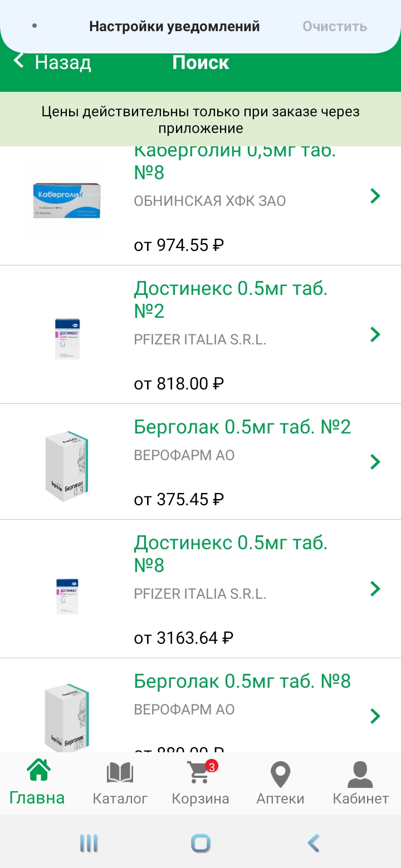401x868 pixels.
Task: Tap the Очистить notifications button
Action: click(335, 26)
